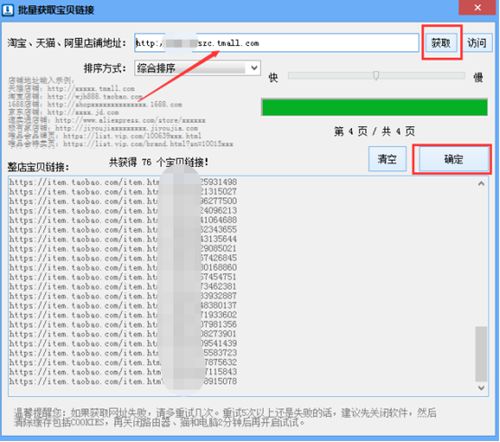The width and height of the screenshot is (500, 442).
Task: Select the first item link ending 25931498
Action: tap(123, 182)
